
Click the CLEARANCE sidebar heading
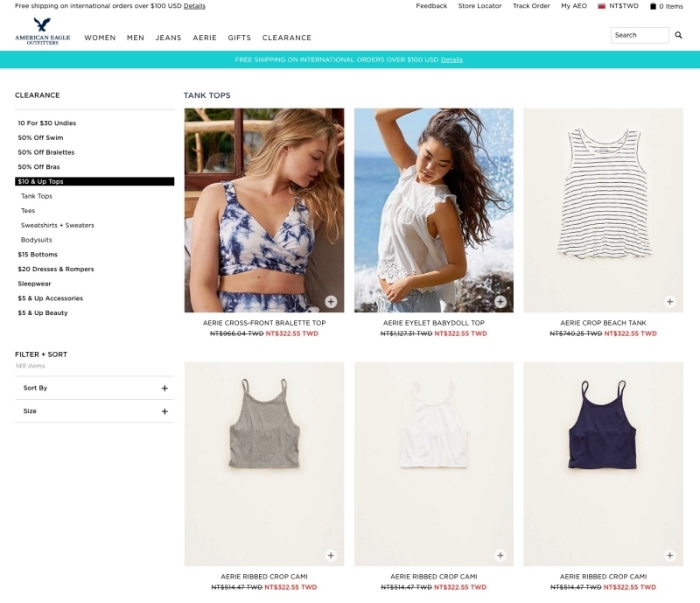point(37,95)
